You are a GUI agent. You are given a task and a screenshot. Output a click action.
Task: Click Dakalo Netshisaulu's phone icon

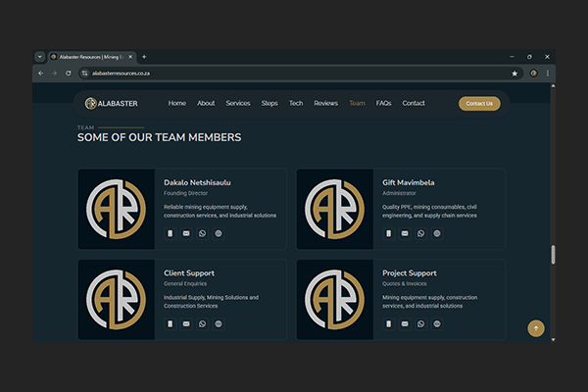pos(170,233)
